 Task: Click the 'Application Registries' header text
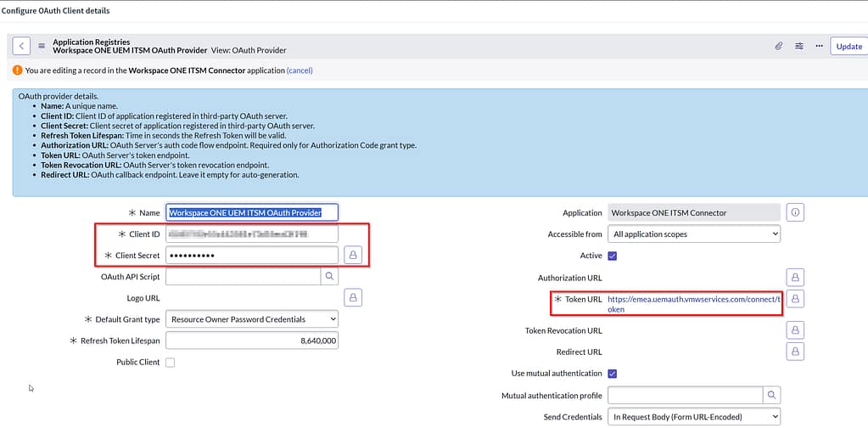[x=92, y=42]
